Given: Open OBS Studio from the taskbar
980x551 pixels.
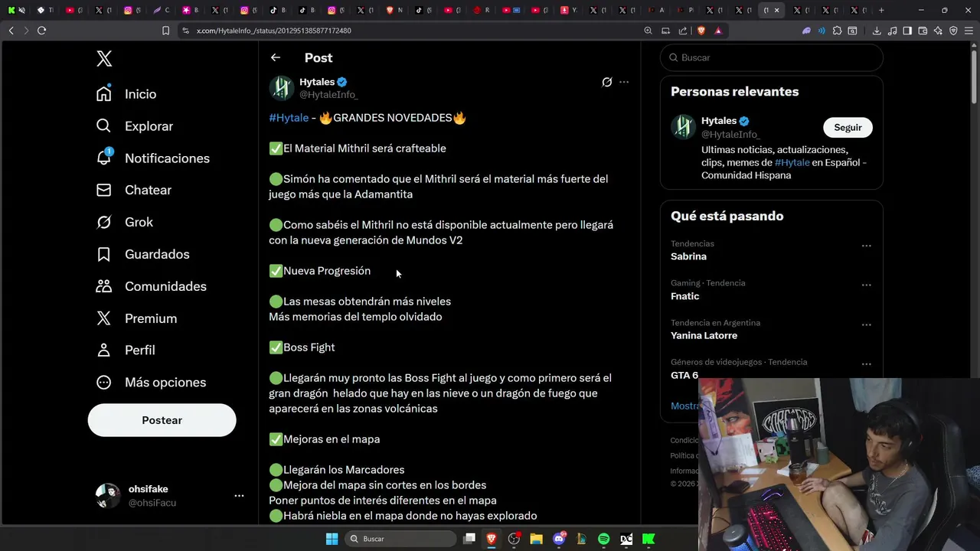Looking at the screenshot, I should coord(514,539).
